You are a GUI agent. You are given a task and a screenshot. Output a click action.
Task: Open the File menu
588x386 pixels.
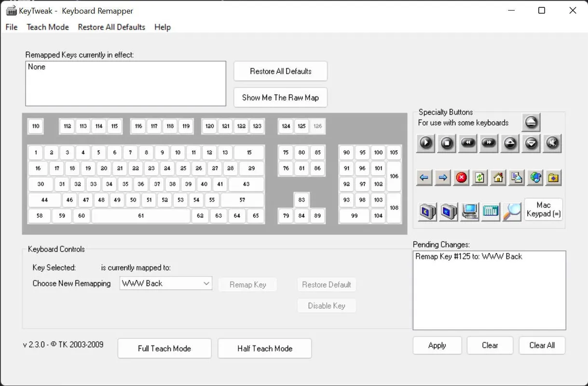pyautogui.click(x=12, y=27)
